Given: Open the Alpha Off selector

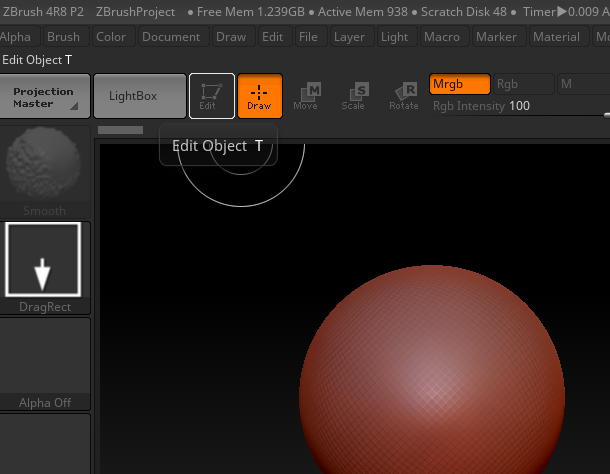Looking at the screenshot, I should [44, 363].
